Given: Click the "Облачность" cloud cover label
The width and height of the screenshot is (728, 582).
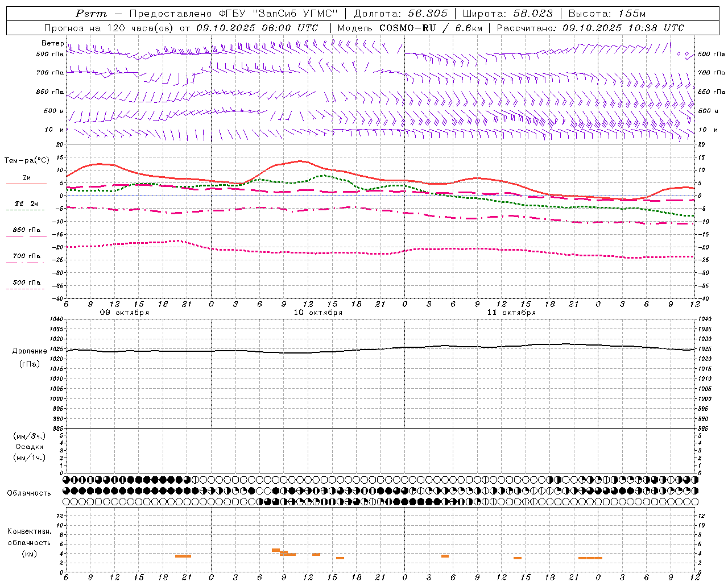Looking at the screenshot, I should pos(29,493).
